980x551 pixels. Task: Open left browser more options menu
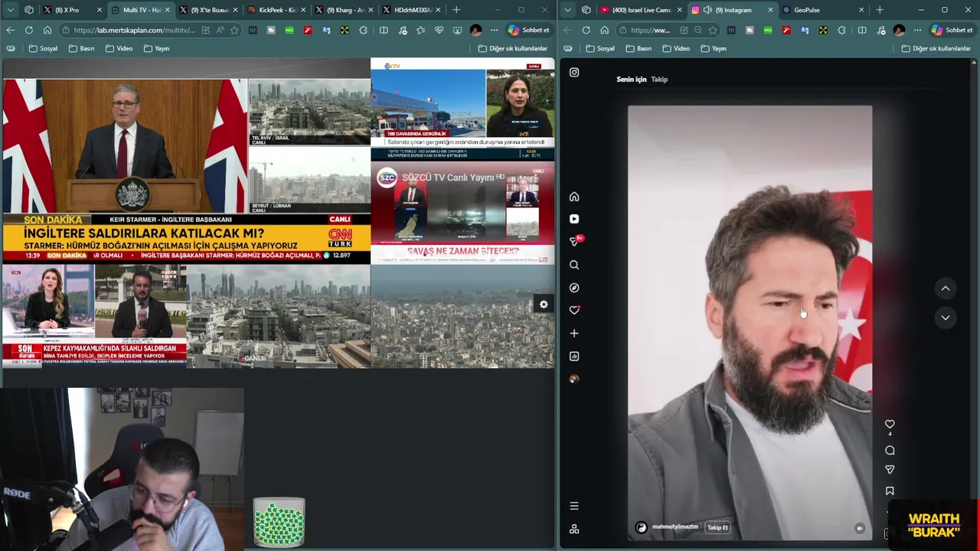(x=494, y=30)
